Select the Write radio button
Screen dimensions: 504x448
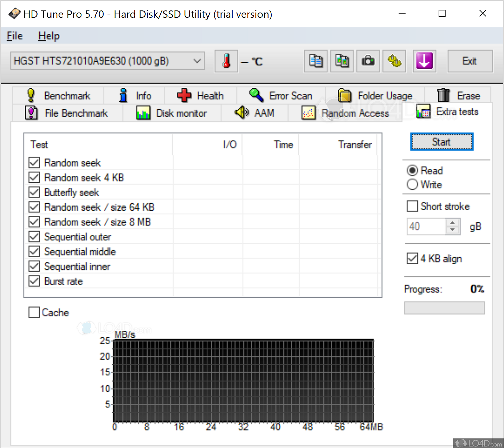(x=412, y=184)
